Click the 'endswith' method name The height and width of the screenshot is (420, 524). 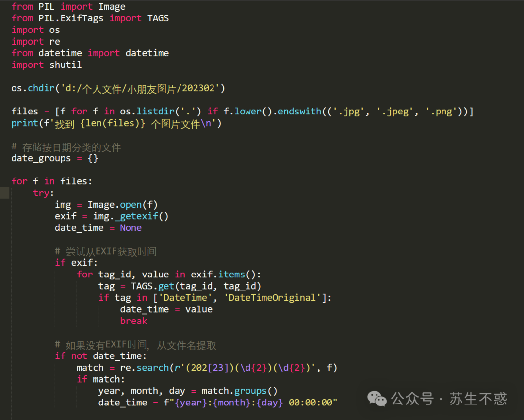(x=299, y=111)
